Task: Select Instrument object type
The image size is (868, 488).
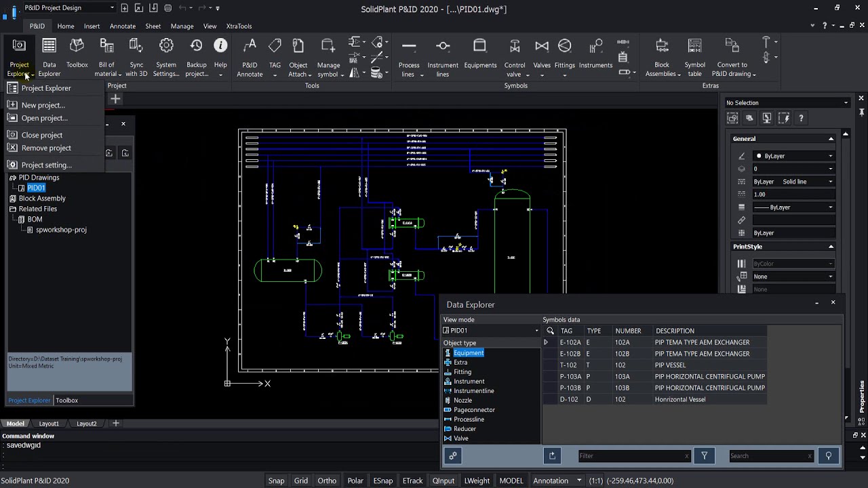Action: (469, 382)
